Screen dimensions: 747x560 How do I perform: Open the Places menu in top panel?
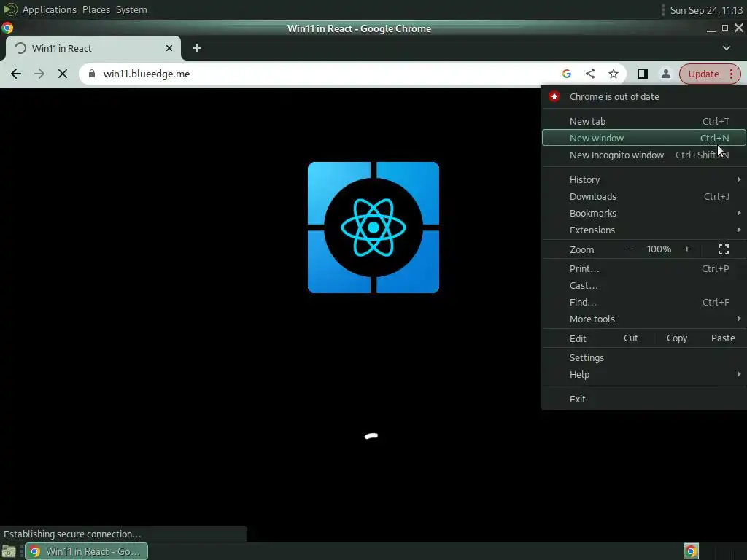[x=96, y=9]
